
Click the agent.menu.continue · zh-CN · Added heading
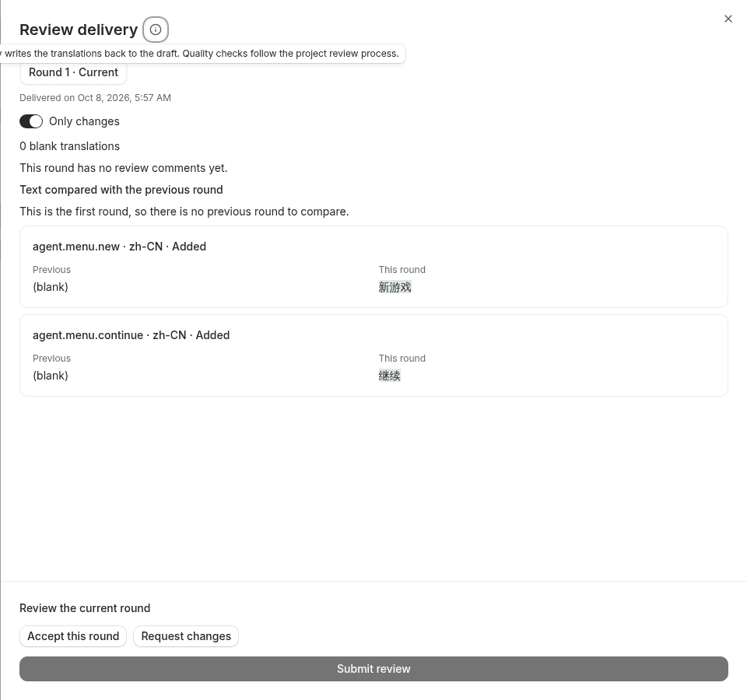pos(131,335)
